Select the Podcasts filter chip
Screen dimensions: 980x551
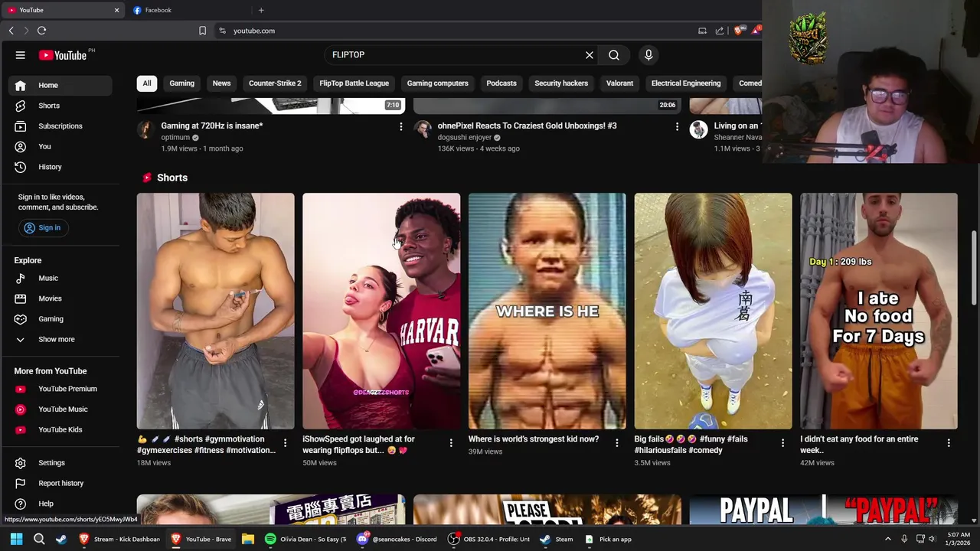501,83
